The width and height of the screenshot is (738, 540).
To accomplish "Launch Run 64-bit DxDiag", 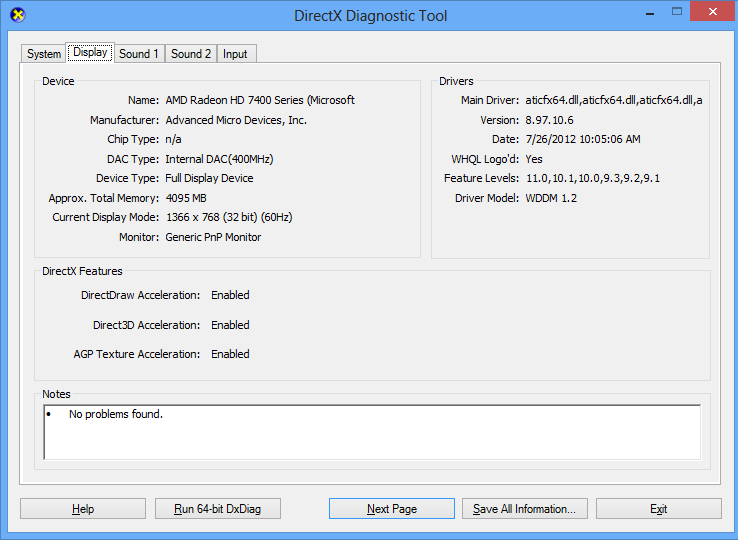I will click(217, 508).
